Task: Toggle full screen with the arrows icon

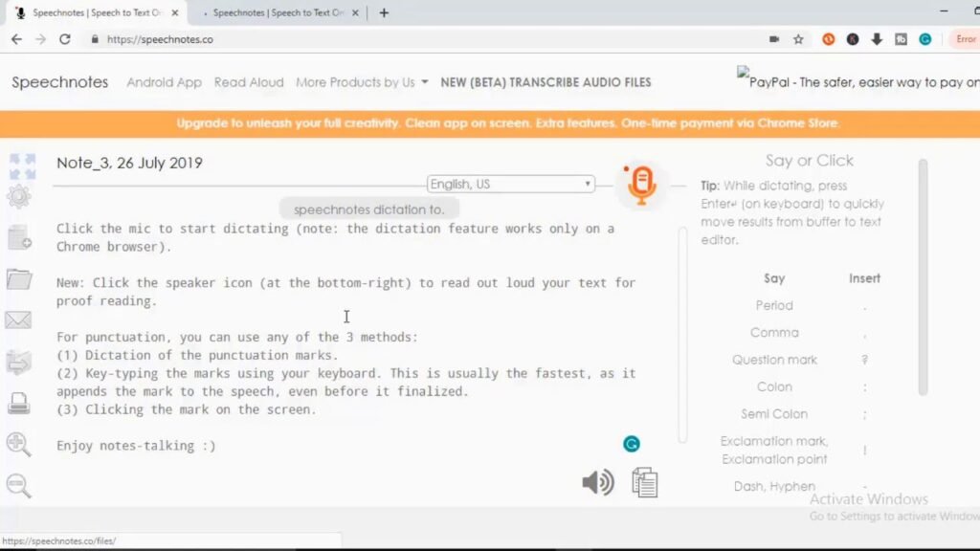Action: point(21,165)
